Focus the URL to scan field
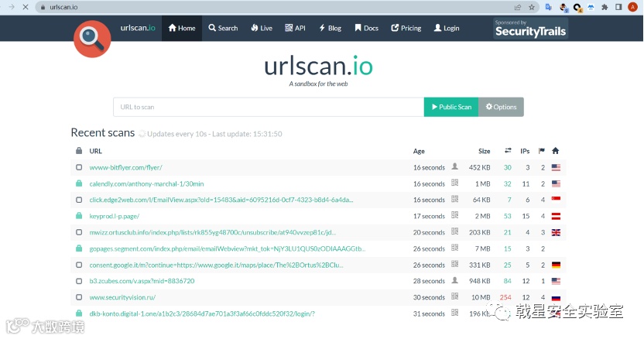The image size is (644, 339). 269,107
